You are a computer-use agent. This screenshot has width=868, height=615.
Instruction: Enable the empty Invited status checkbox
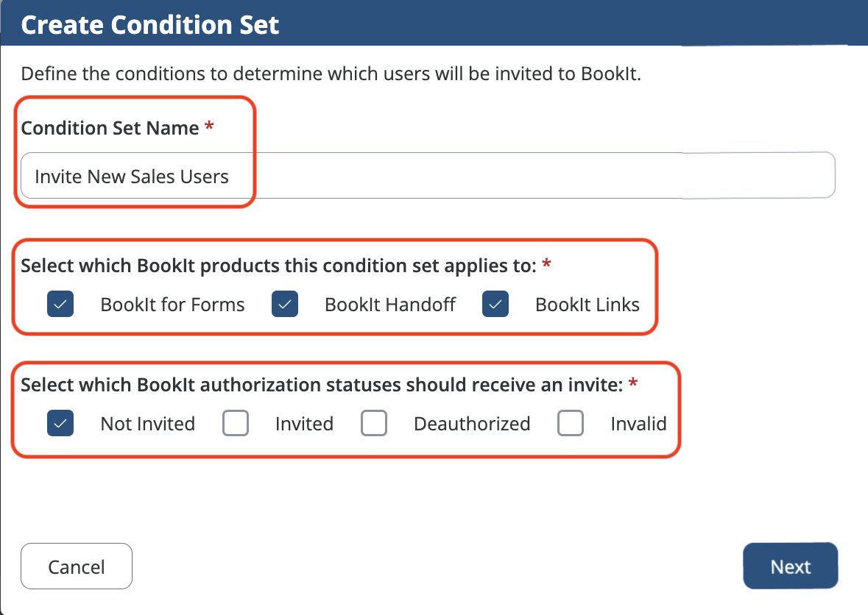coord(236,424)
